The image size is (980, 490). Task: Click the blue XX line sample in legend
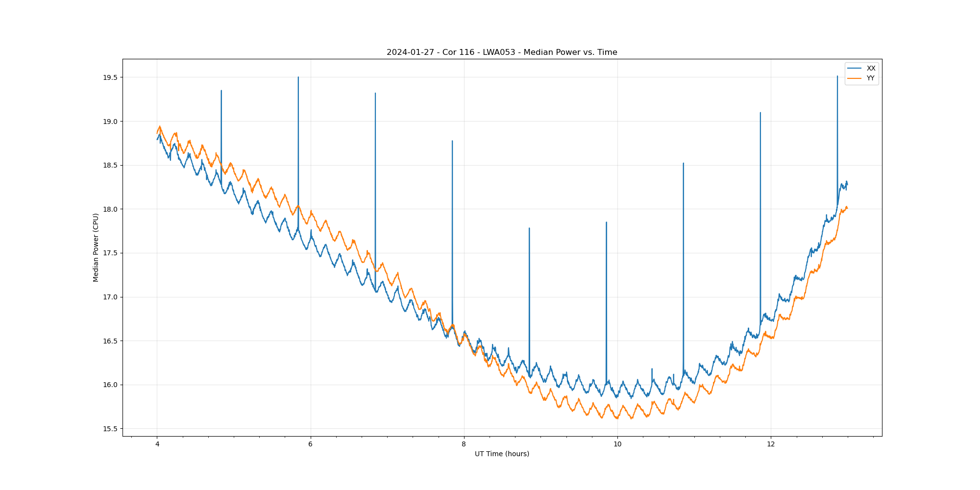[x=855, y=68]
